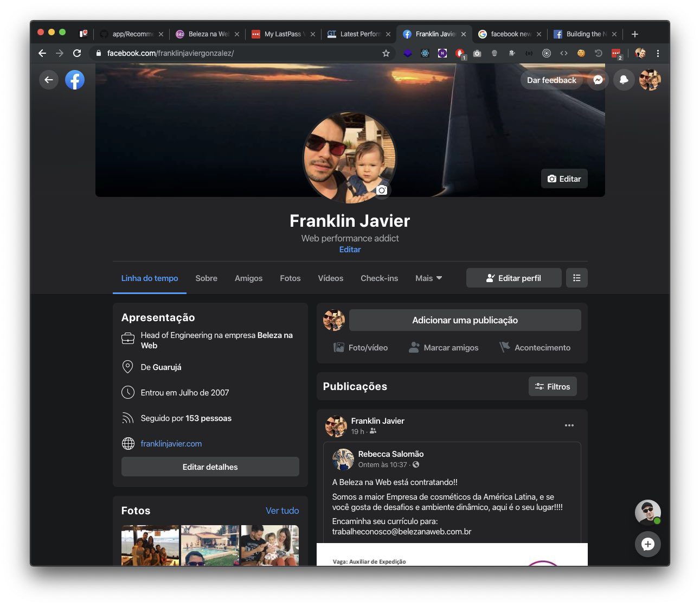
Task: Open Messenger from the top bar
Action: pyautogui.click(x=598, y=80)
